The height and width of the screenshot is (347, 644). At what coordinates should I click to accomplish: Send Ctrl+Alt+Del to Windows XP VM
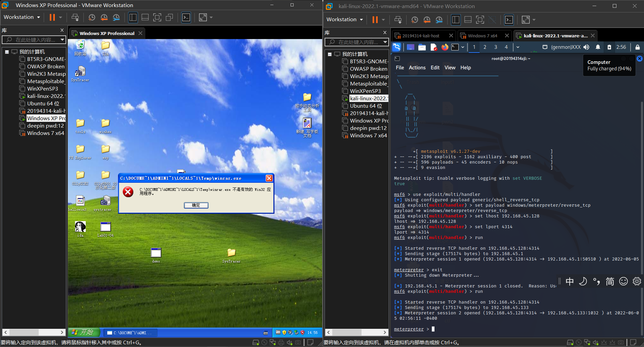(x=75, y=17)
